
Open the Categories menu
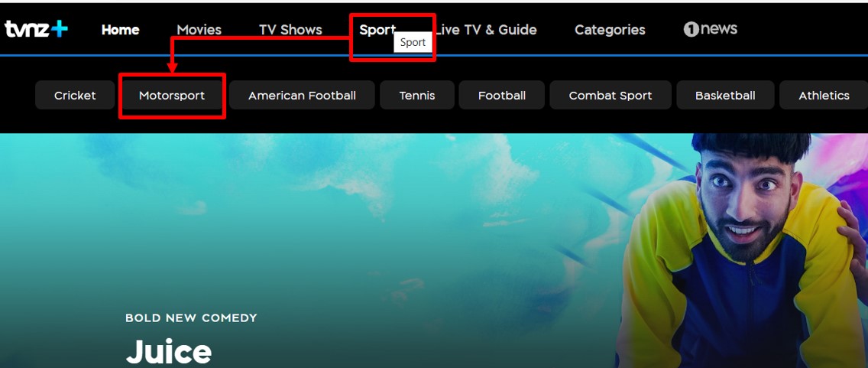click(610, 30)
